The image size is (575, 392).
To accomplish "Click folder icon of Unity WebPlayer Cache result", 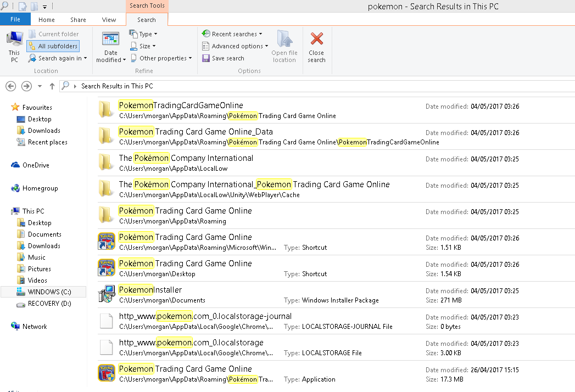I will tap(106, 189).
